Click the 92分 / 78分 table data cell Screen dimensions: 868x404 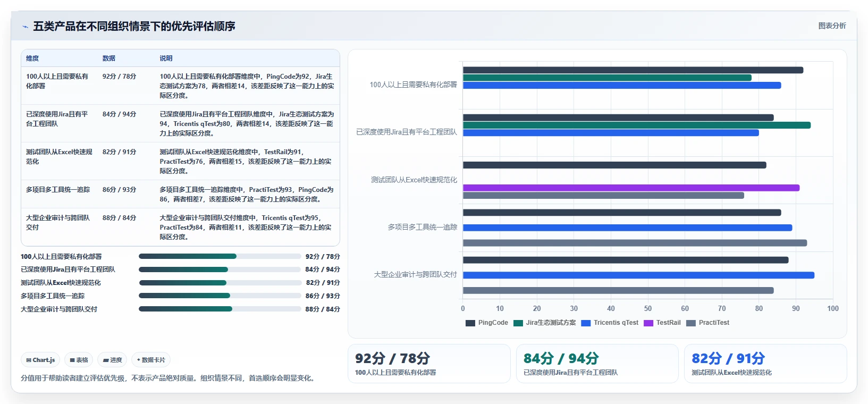pyautogui.click(x=119, y=77)
